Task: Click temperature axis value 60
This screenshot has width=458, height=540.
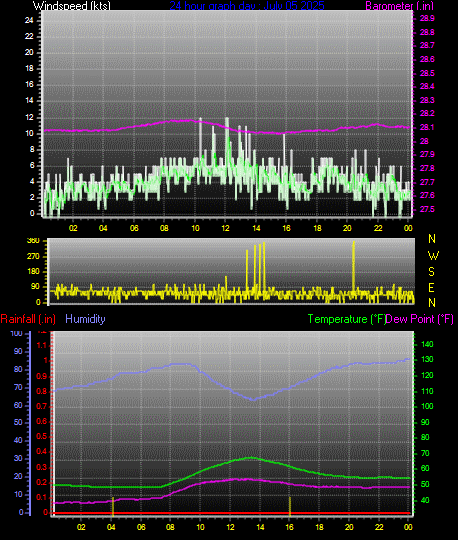Action: click(x=425, y=468)
